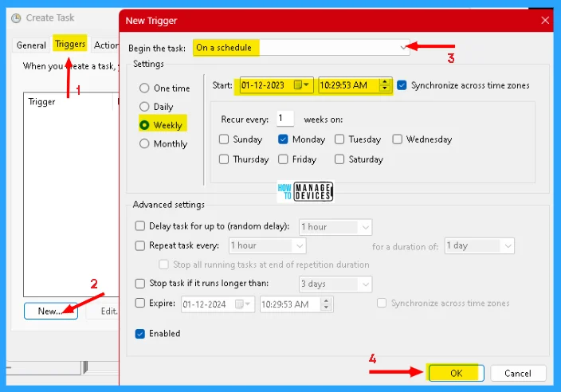
Task: Click Cancel in the New Trigger dialog
Action: point(518,373)
